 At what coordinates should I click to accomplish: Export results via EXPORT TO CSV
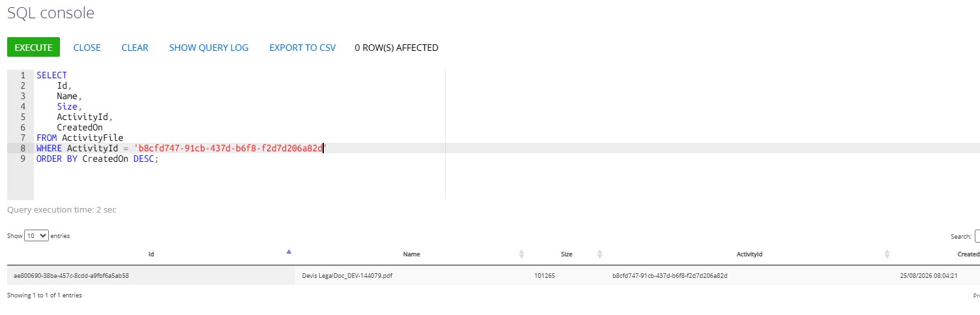(x=302, y=48)
